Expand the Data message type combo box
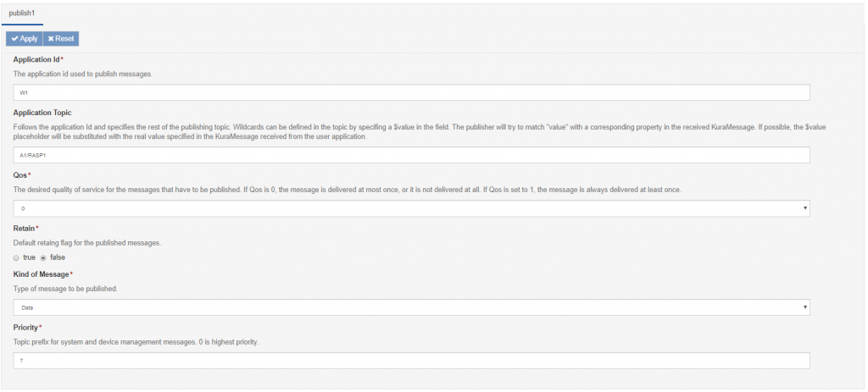868x392 pixels. pyautogui.click(x=411, y=307)
